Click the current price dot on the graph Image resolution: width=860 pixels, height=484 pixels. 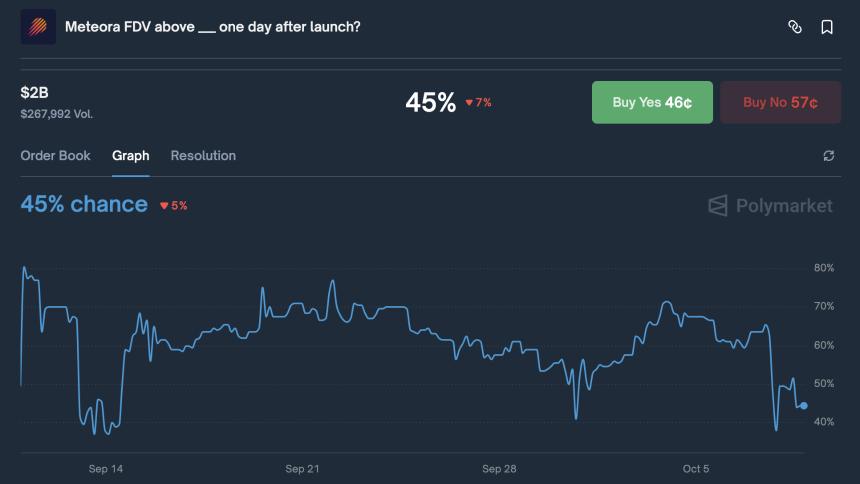coord(804,405)
